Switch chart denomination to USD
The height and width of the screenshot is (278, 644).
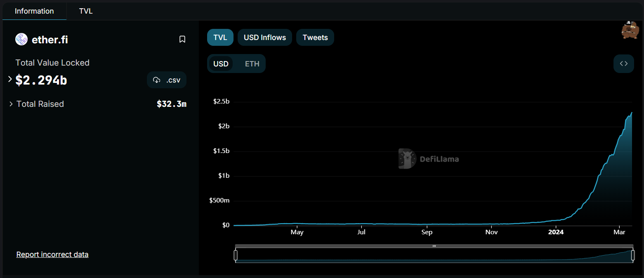(221, 64)
